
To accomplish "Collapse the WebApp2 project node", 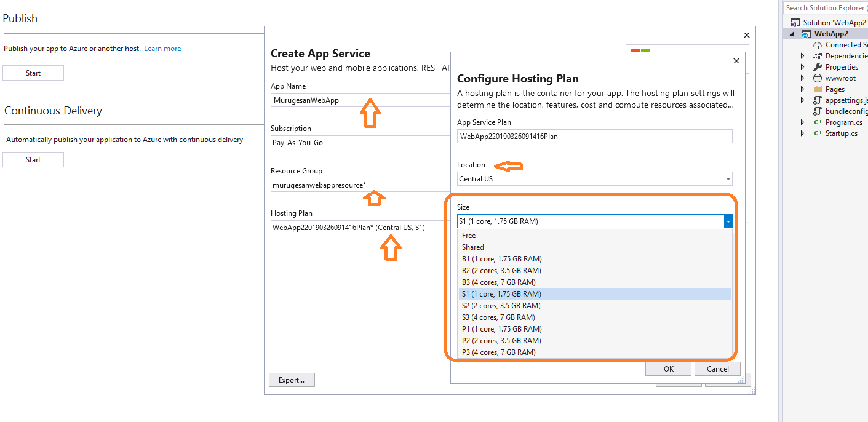I will [790, 33].
